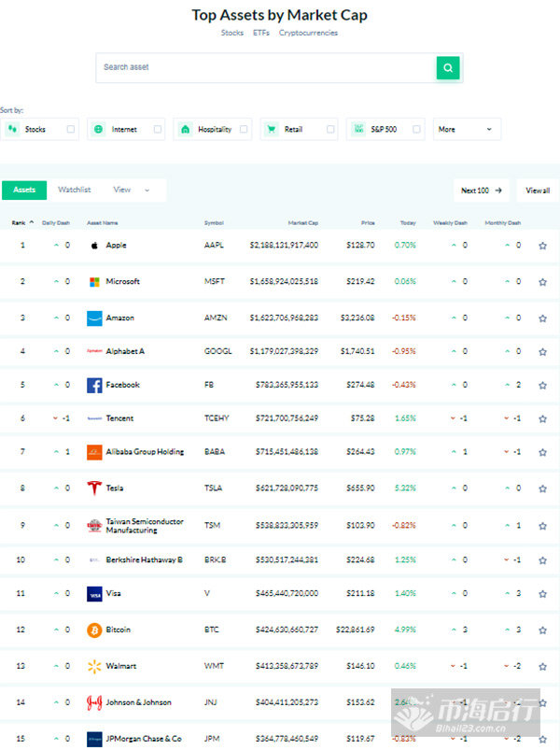Click the Amazon logo icon

click(94, 318)
